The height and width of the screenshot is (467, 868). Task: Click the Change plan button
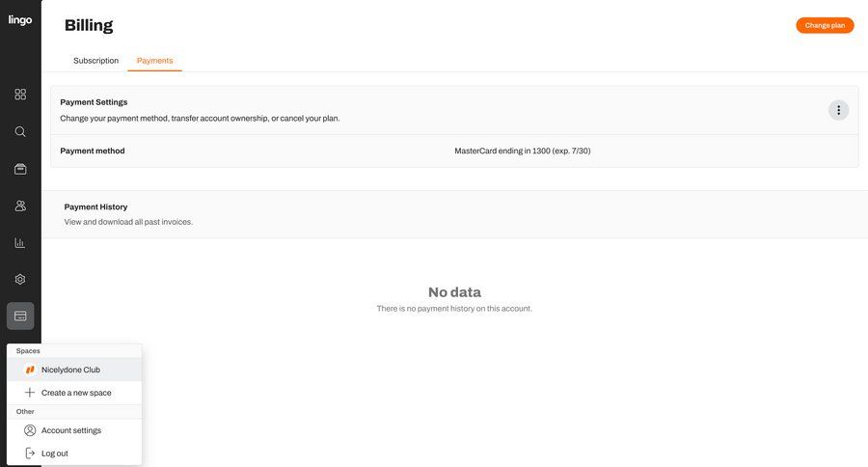pyautogui.click(x=825, y=25)
